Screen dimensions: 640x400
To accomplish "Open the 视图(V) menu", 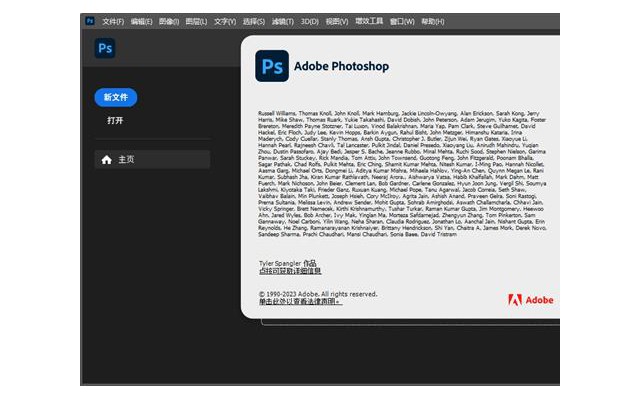I will click(337, 22).
